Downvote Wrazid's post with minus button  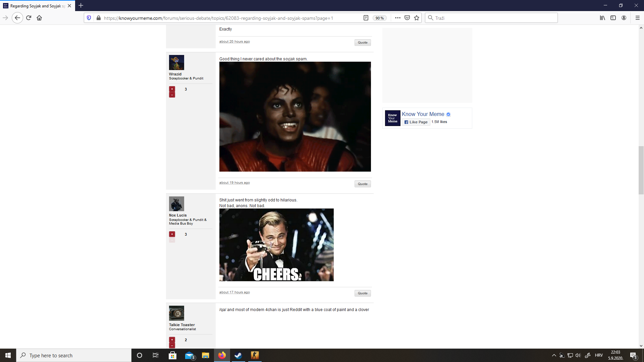pyautogui.click(x=172, y=95)
